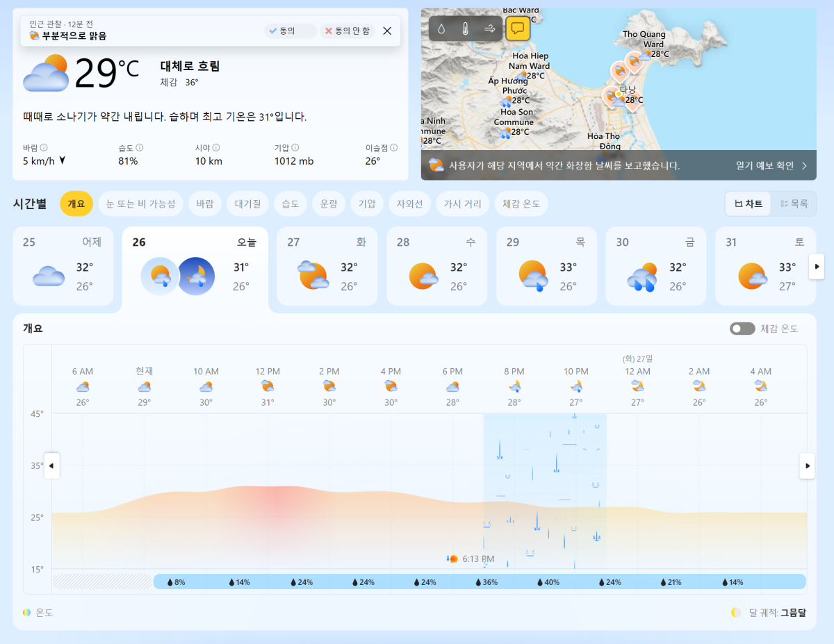The height and width of the screenshot is (644, 834).
Task: Click the 부분적으로 맑음 observation text
Action: tap(74, 36)
